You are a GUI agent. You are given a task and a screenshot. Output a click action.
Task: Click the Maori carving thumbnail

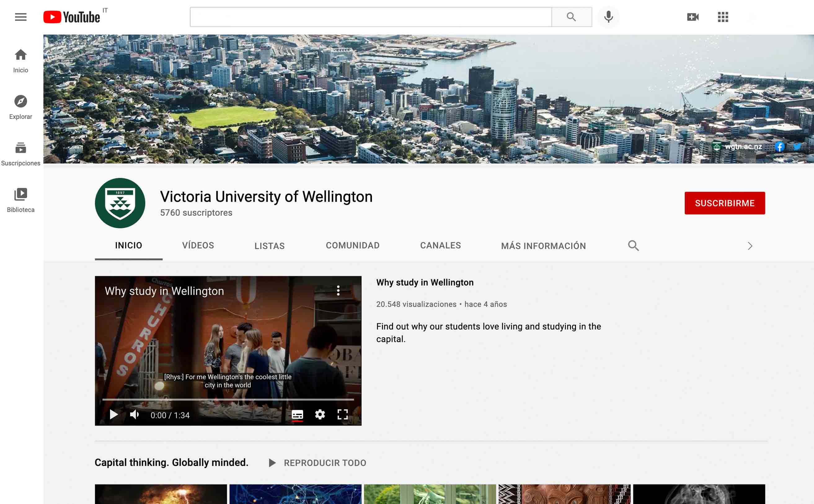[564, 494]
